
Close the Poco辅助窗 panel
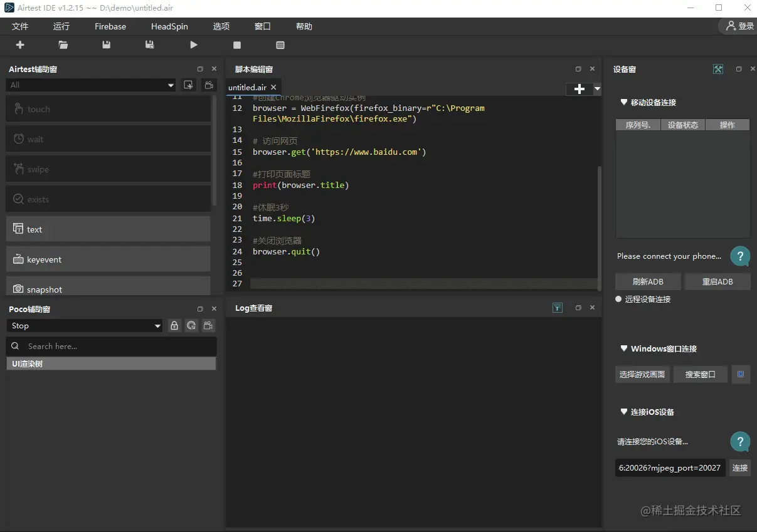point(214,309)
